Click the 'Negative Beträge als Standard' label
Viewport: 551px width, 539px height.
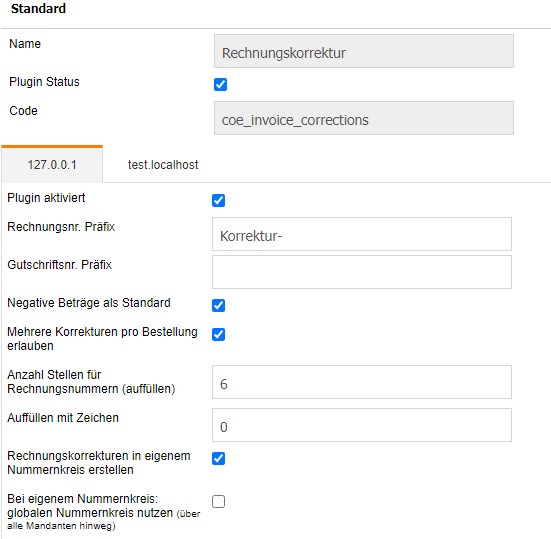click(89, 303)
